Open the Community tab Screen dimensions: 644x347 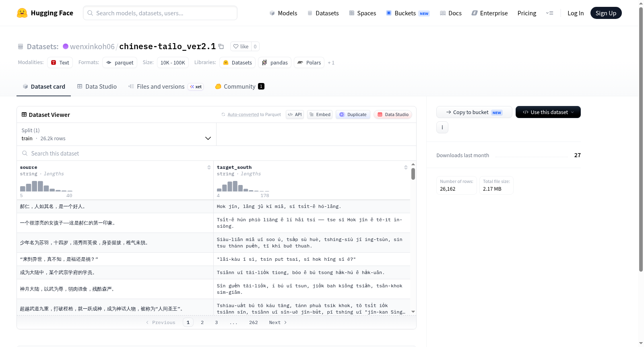(x=239, y=86)
